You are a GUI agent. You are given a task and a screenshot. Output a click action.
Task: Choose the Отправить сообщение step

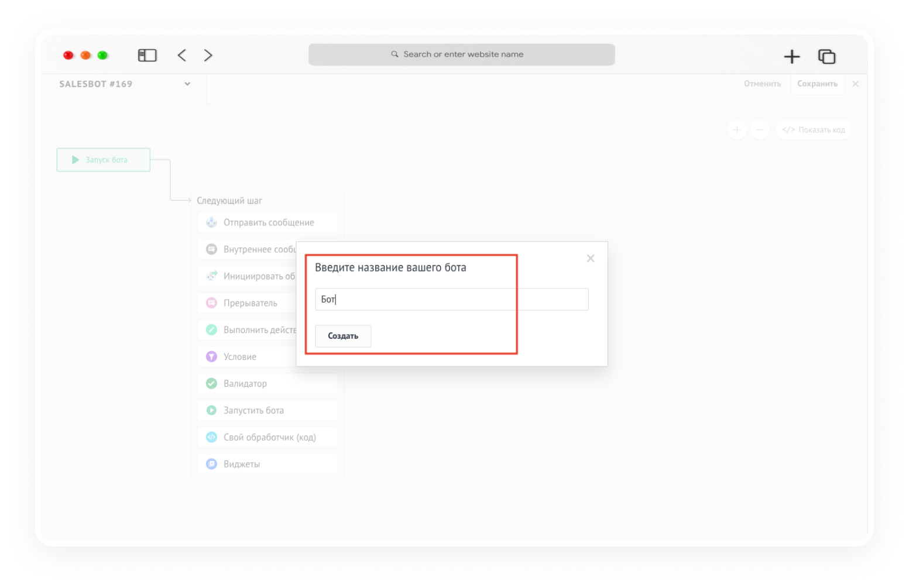pyautogui.click(x=267, y=222)
